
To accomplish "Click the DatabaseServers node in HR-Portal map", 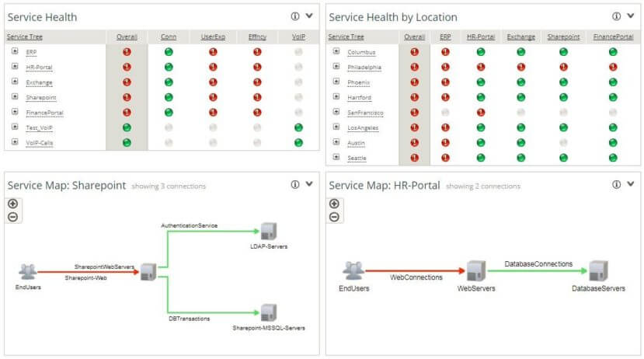I will pos(598,270).
